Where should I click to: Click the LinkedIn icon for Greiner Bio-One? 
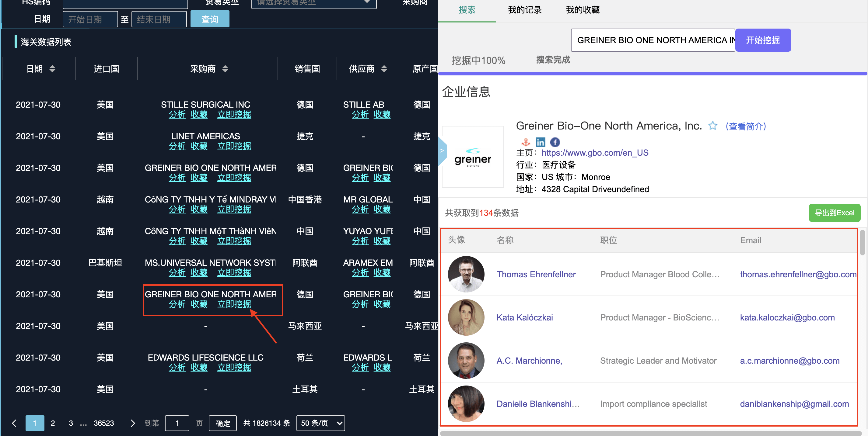pyautogui.click(x=540, y=142)
